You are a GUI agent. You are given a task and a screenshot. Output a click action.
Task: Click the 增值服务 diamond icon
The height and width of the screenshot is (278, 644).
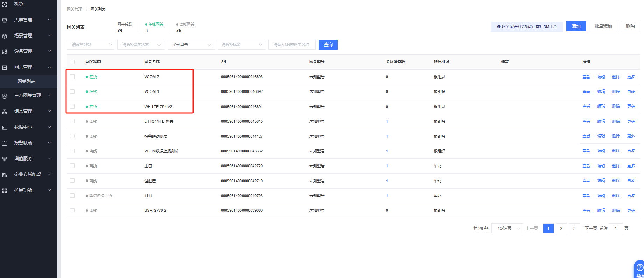pyautogui.click(x=5, y=159)
